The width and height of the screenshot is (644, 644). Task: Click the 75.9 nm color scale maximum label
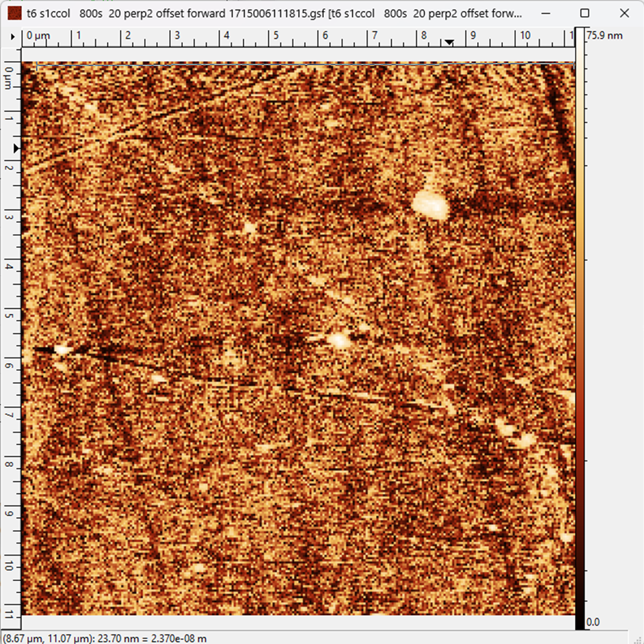(604, 35)
